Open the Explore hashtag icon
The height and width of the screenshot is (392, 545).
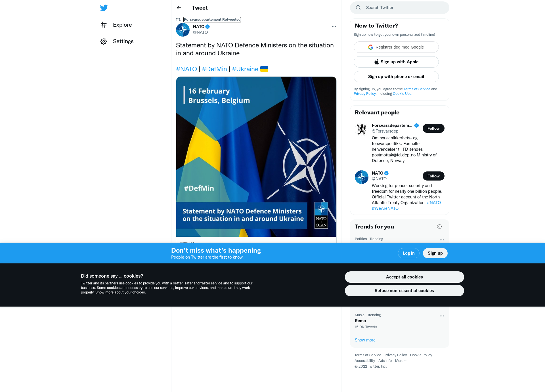(104, 25)
